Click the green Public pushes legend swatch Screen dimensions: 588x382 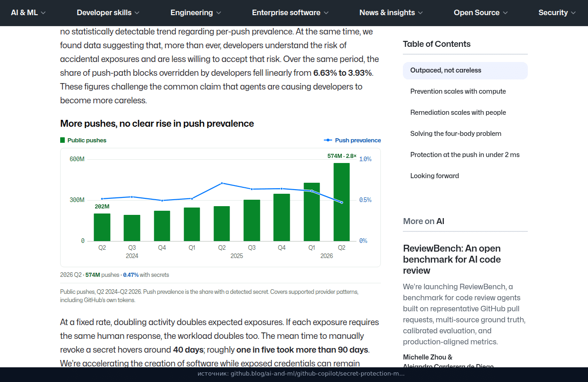(62, 140)
